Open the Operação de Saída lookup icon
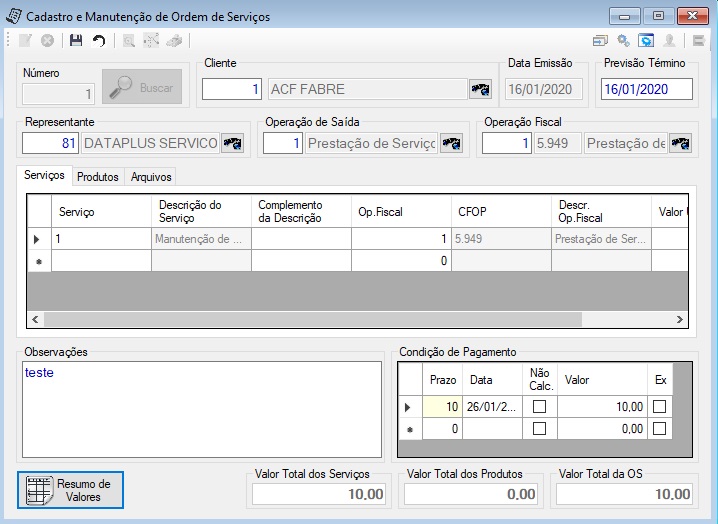718x524 pixels. pos(451,143)
